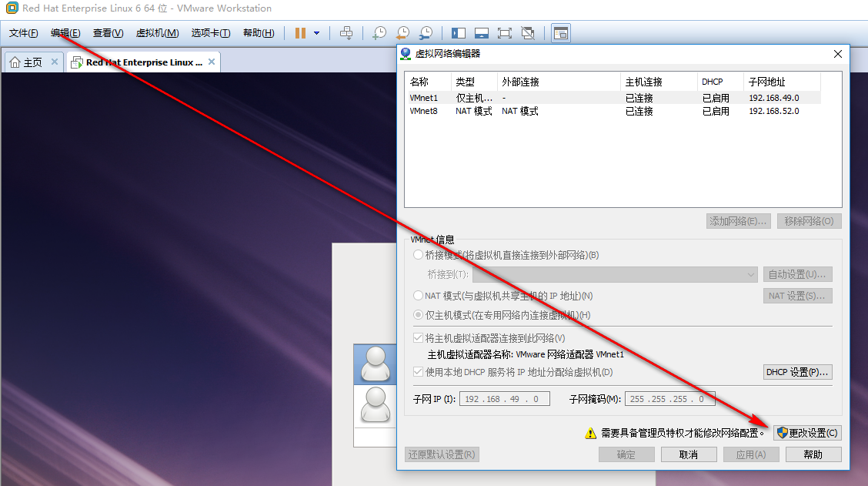Select the NAT 模式 radio button
Image resolution: width=868 pixels, height=486 pixels.
(x=419, y=296)
